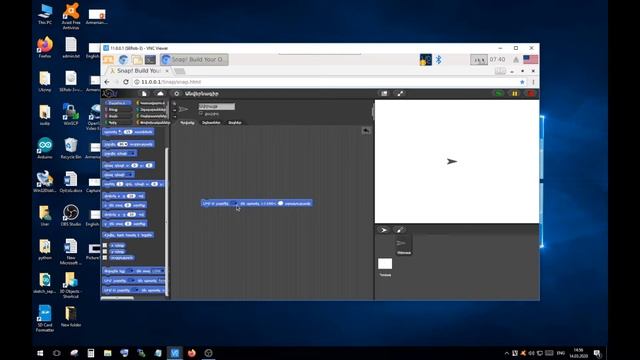Click the VNC server icon in the Pi panel
The width and height of the screenshot is (640, 360).
click(425, 60)
